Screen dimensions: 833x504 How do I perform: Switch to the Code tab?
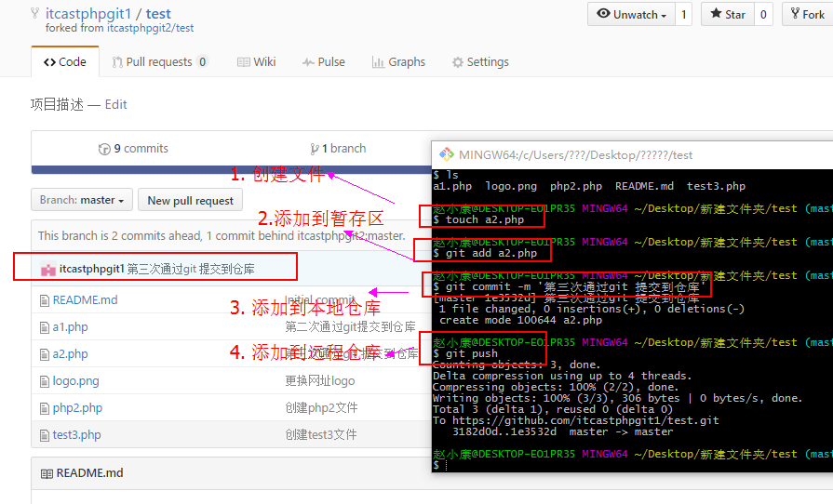[x=65, y=62]
